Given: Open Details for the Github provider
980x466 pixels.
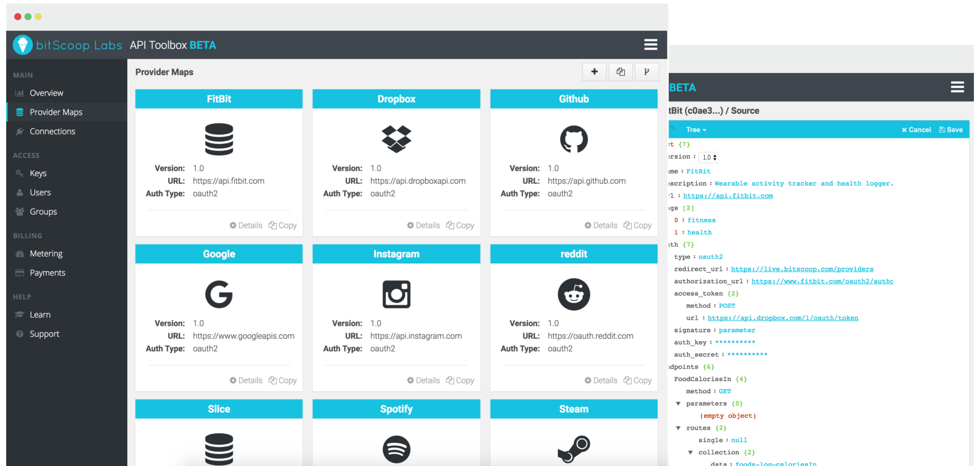Looking at the screenshot, I should 601,225.
